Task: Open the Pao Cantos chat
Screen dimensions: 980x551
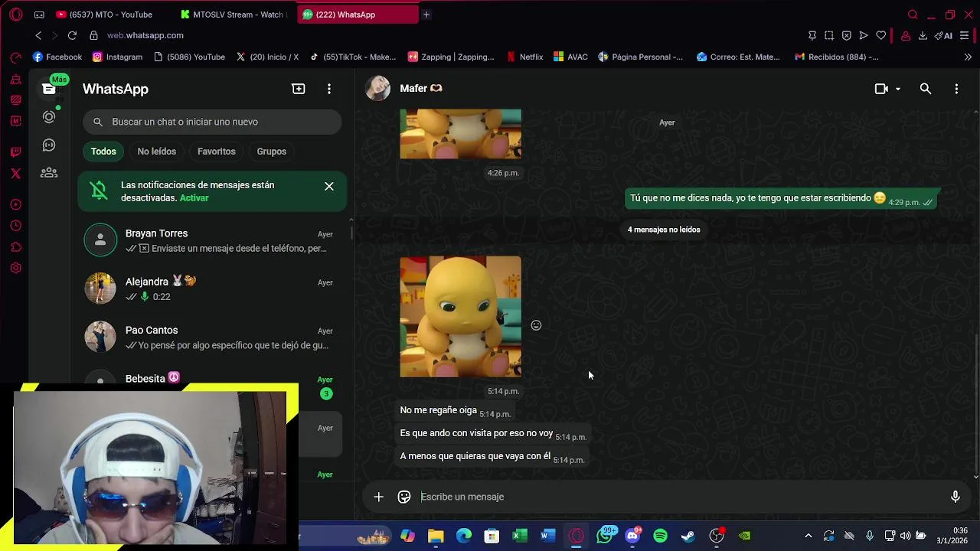Action: pyautogui.click(x=212, y=337)
